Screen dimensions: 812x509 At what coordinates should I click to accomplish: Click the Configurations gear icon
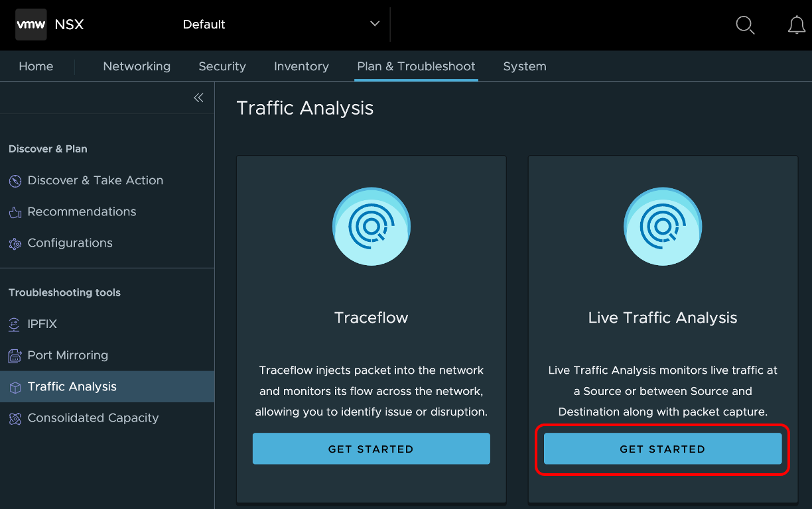pyautogui.click(x=15, y=244)
